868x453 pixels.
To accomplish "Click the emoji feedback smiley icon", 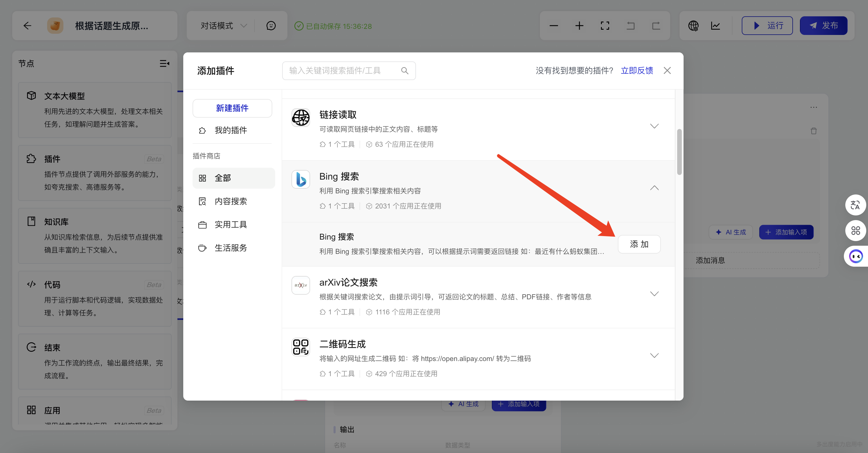I will [271, 26].
